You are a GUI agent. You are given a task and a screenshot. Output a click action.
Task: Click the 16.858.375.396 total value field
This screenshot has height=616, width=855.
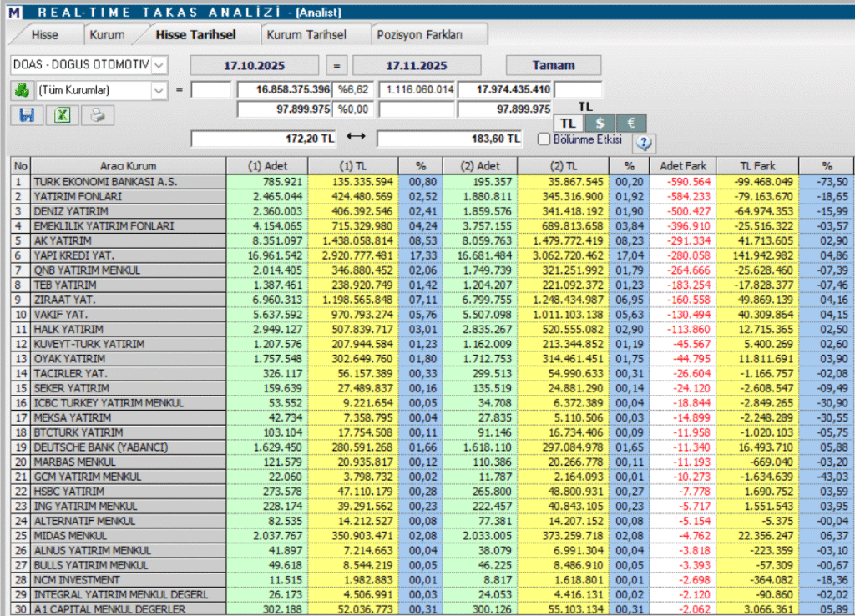click(x=285, y=89)
